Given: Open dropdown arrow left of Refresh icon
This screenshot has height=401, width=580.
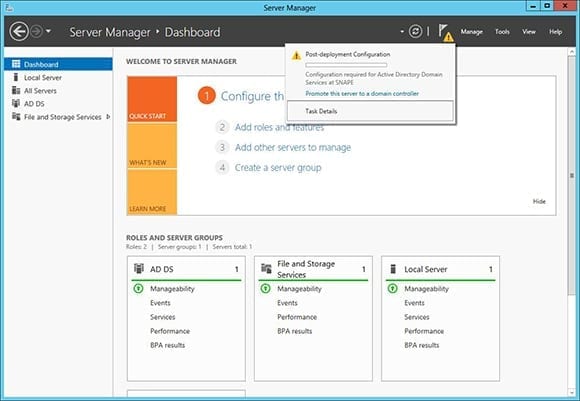Looking at the screenshot, I should tap(402, 32).
